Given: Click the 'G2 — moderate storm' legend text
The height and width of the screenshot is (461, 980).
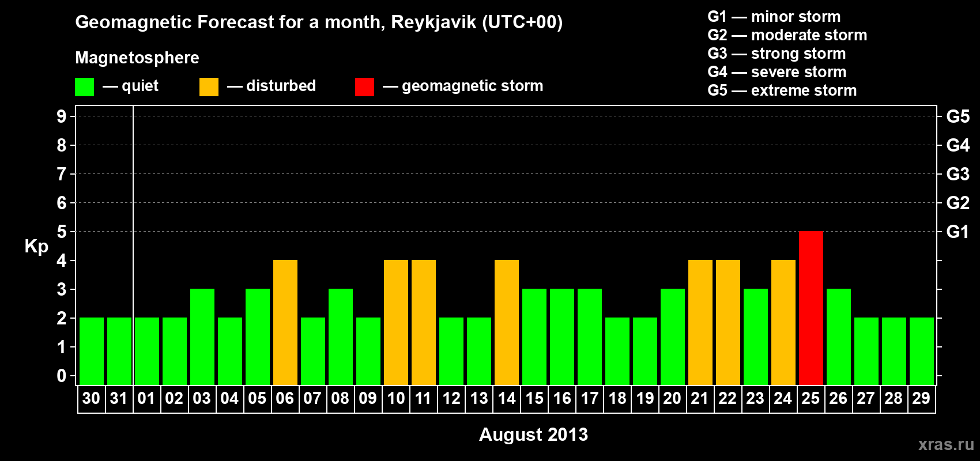Looking at the screenshot, I should click(787, 35).
